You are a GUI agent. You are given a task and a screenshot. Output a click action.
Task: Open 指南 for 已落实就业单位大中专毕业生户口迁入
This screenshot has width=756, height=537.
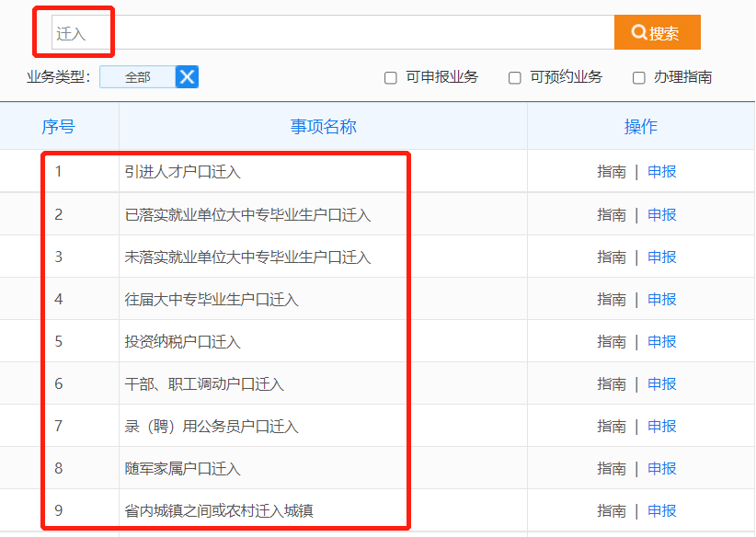612,214
